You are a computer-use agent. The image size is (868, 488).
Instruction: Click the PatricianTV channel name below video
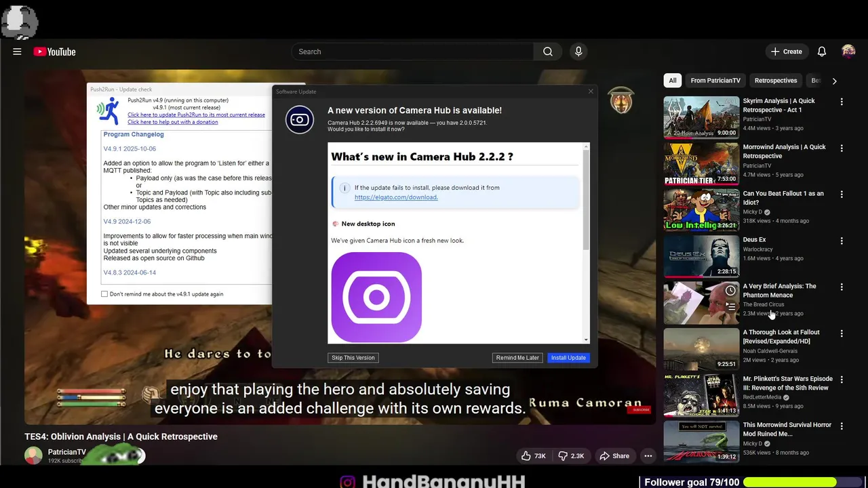click(x=67, y=452)
